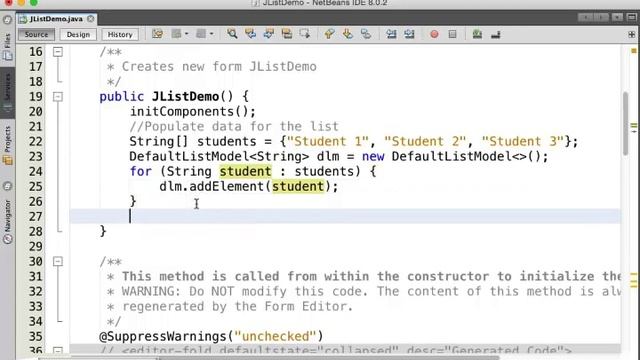Click the "//Populate data for the list" comment

(234, 127)
